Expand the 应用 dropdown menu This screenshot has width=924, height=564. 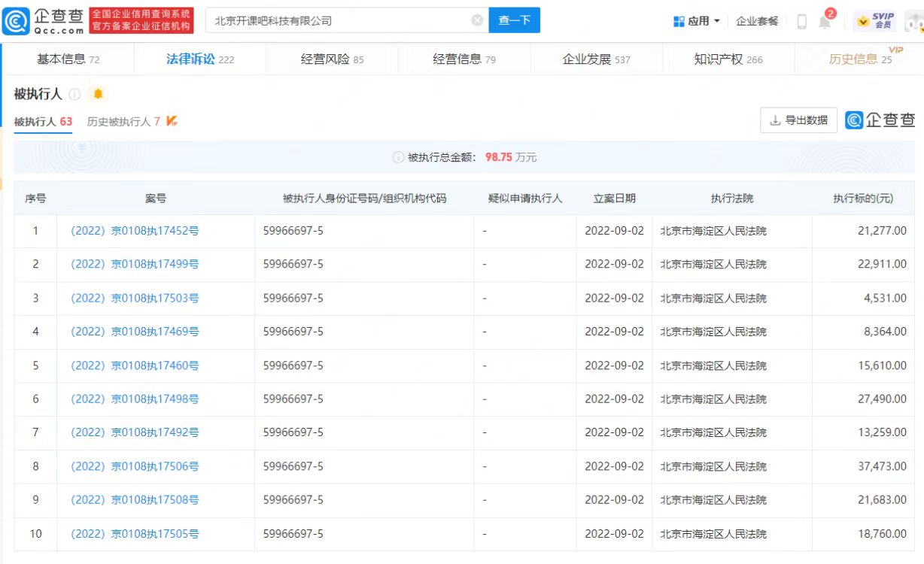click(697, 21)
